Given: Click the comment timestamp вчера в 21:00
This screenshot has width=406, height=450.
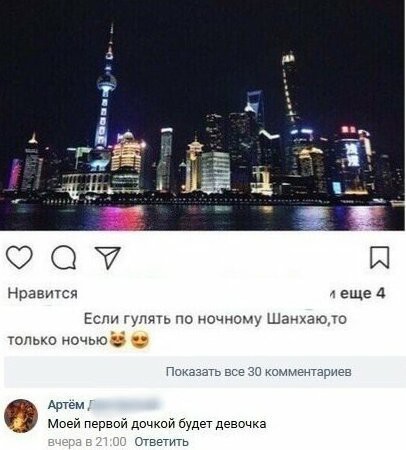Looking at the screenshot, I should [x=87, y=442].
